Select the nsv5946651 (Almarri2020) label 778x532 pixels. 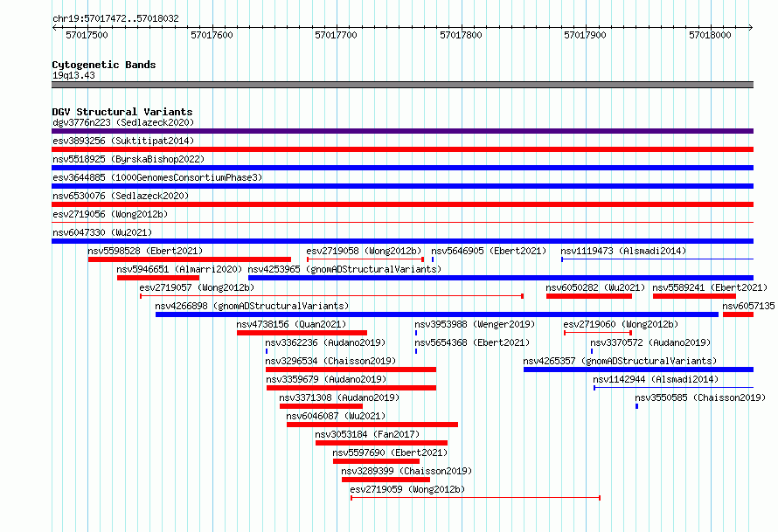(179, 269)
